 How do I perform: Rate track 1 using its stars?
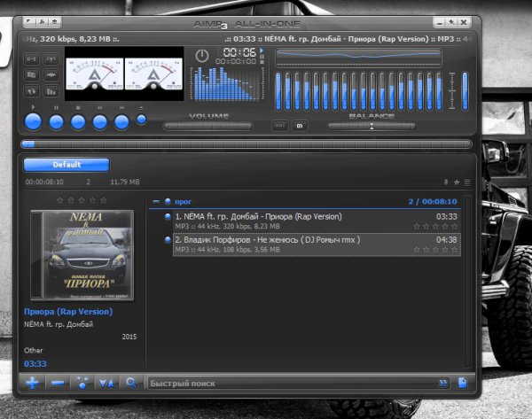tap(436, 226)
